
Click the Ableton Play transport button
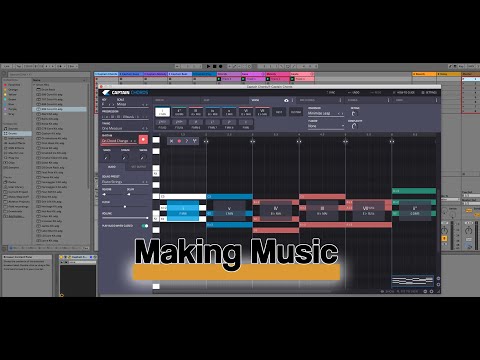coord(209,66)
